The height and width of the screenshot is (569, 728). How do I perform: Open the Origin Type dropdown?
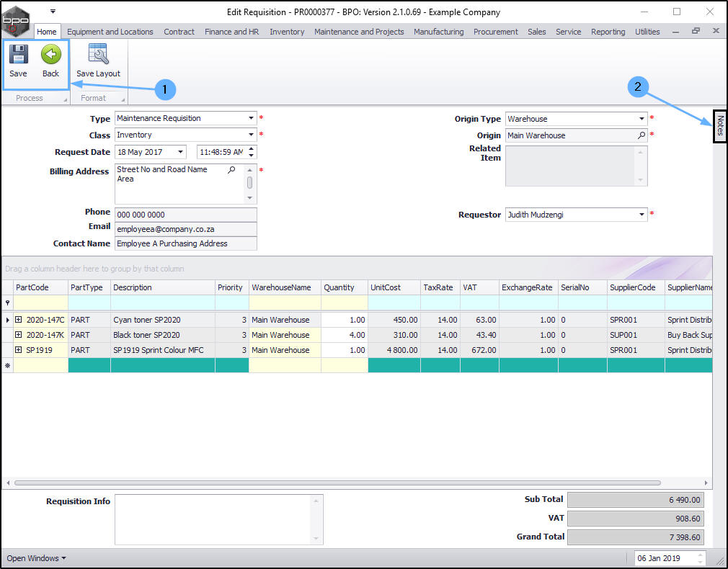[x=642, y=119]
